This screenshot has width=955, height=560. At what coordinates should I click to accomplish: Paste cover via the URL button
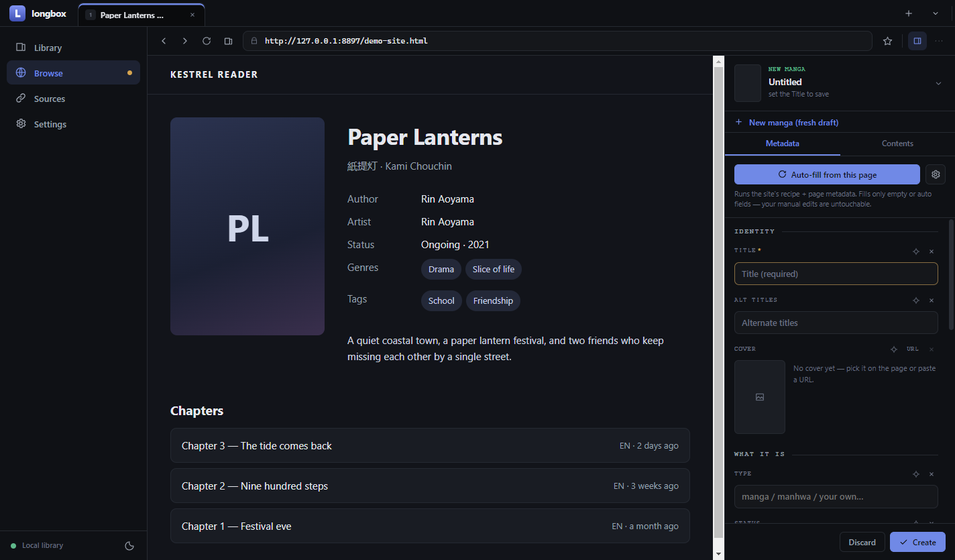912,349
